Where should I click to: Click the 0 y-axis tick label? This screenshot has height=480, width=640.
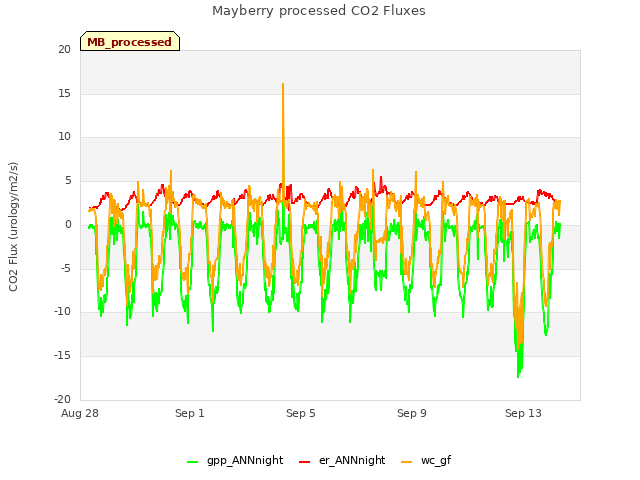(68, 225)
